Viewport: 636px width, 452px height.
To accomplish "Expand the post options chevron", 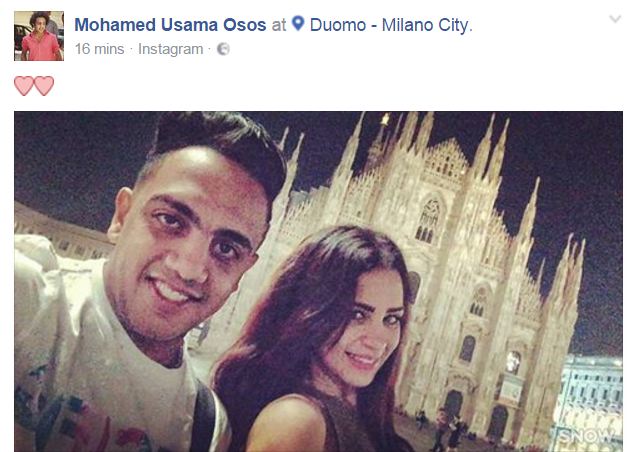I will (x=615, y=19).
